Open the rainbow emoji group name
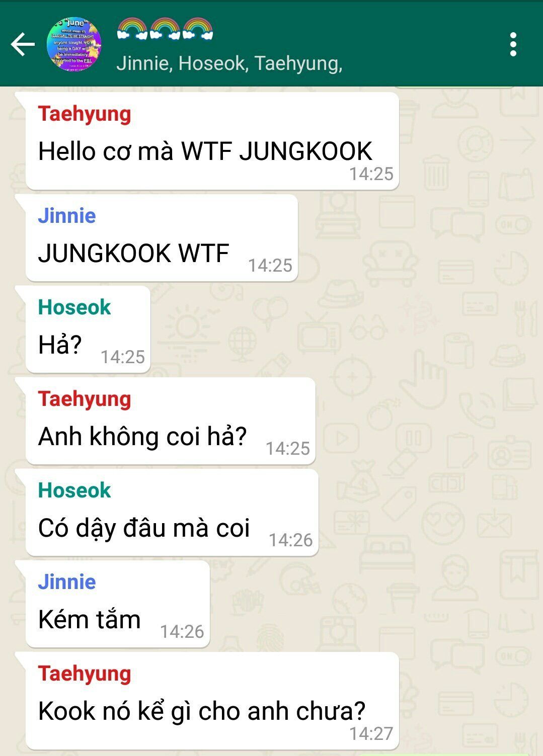Screen dimensions: 543x756 pos(165,29)
